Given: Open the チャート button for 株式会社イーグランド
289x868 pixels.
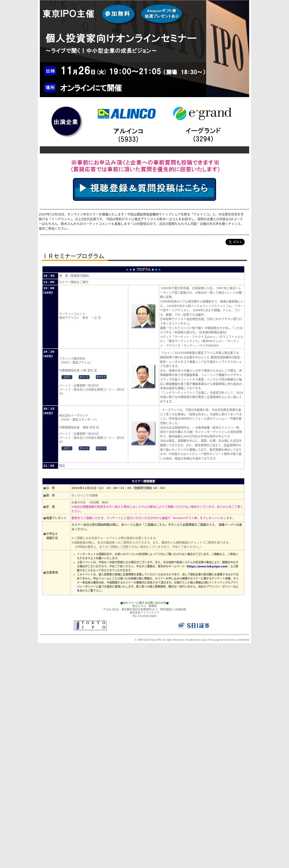Looking at the screenshot, I should point(84,448).
